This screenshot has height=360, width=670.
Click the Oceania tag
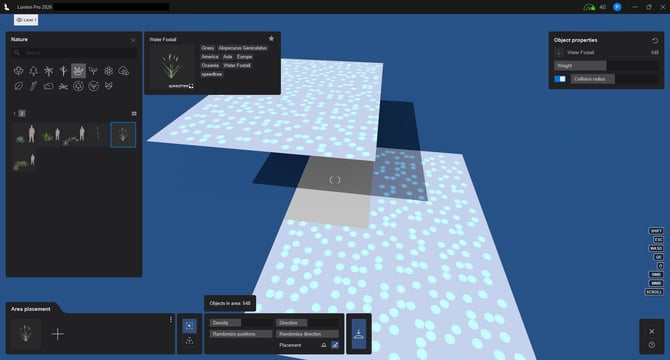(210, 65)
